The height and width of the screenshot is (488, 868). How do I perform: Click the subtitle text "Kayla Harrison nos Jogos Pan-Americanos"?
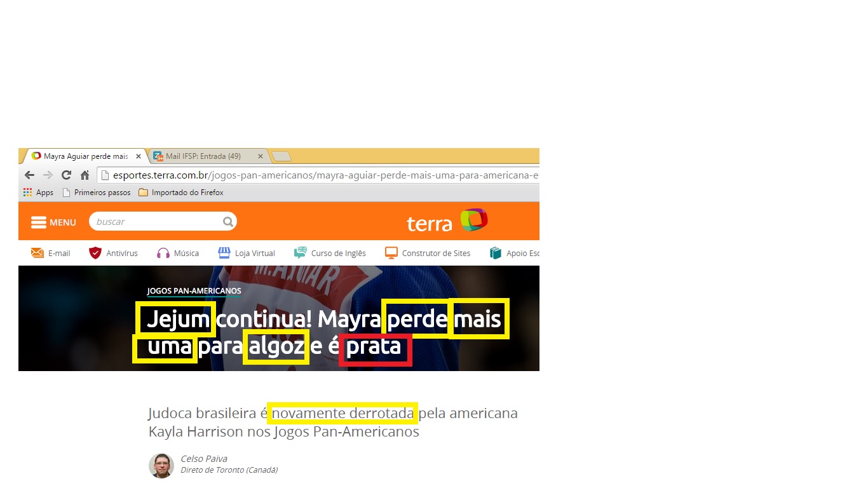click(284, 432)
